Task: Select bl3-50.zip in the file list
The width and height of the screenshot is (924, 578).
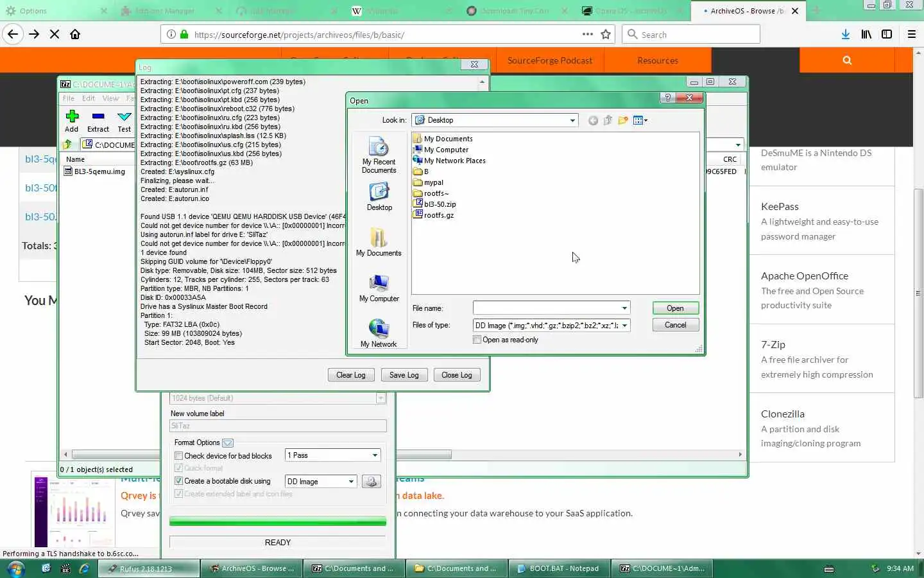Action: [x=434, y=204]
